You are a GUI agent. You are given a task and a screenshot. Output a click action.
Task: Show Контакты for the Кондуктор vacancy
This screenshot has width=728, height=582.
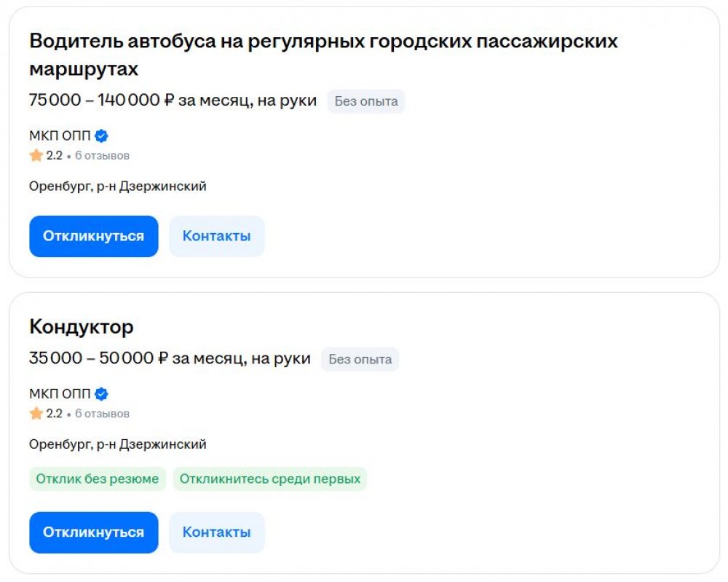click(x=217, y=532)
